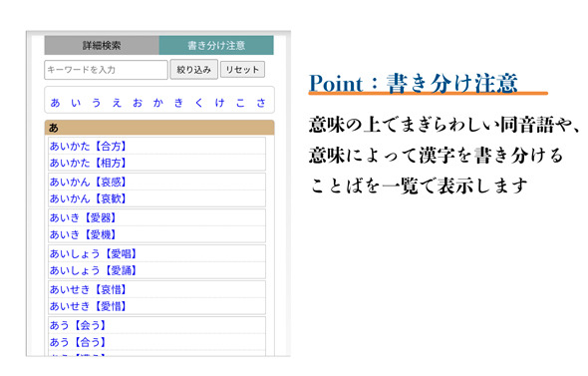This screenshot has height=376, width=588.
Task: View the entry あいせき【哀惜】
Action: pos(88,289)
